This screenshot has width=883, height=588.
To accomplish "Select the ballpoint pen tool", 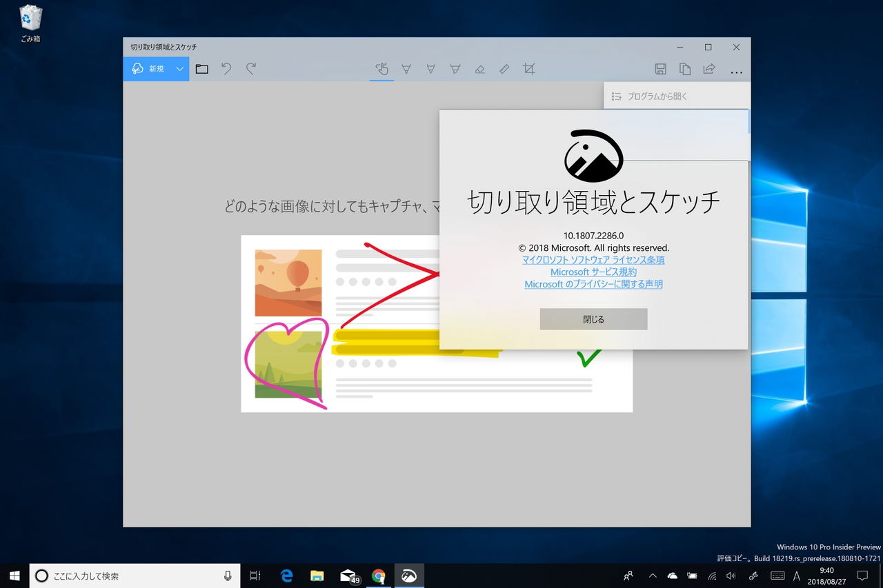I will point(406,69).
